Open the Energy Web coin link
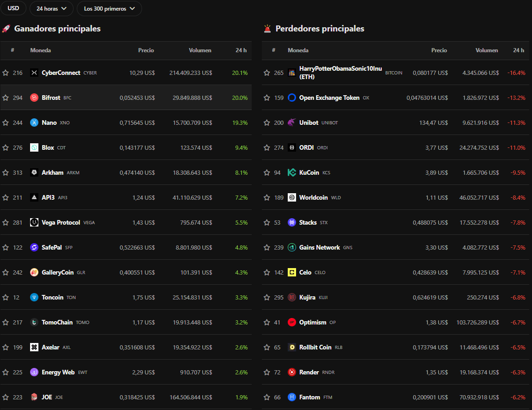Image resolution: width=532 pixels, height=410 pixels. coord(58,372)
